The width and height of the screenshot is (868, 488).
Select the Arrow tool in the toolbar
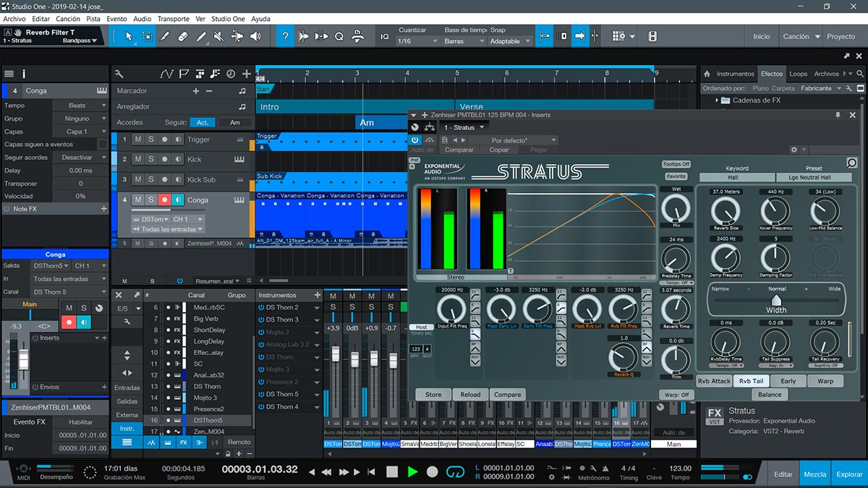pos(129,35)
